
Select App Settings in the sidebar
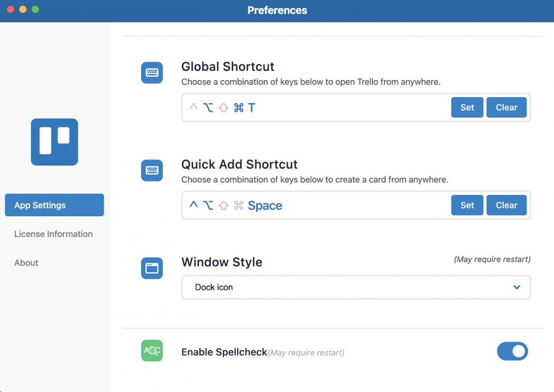(54, 205)
